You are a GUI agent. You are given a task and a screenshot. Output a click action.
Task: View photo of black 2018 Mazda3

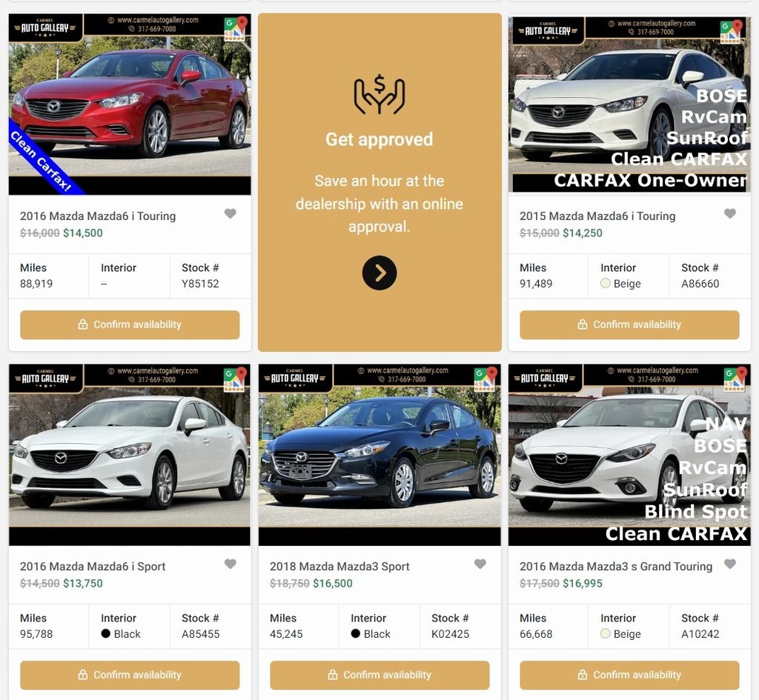pyautogui.click(x=379, y=455)
